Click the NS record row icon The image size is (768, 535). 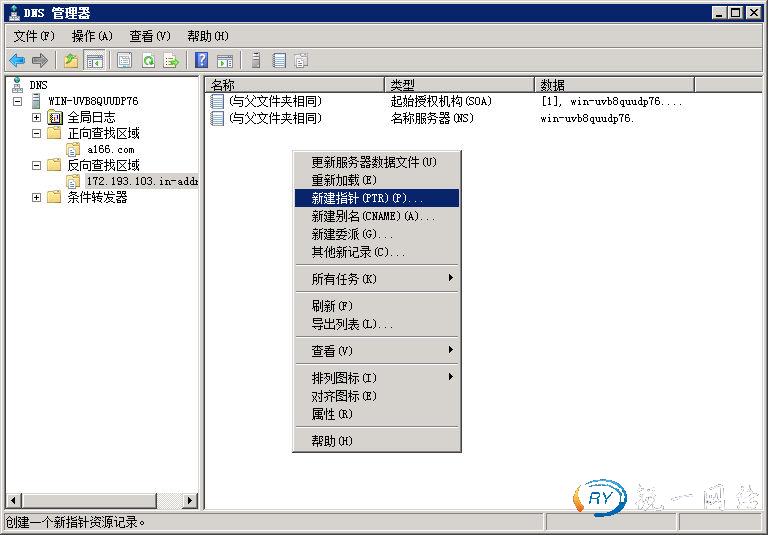(x=216, y=118)
